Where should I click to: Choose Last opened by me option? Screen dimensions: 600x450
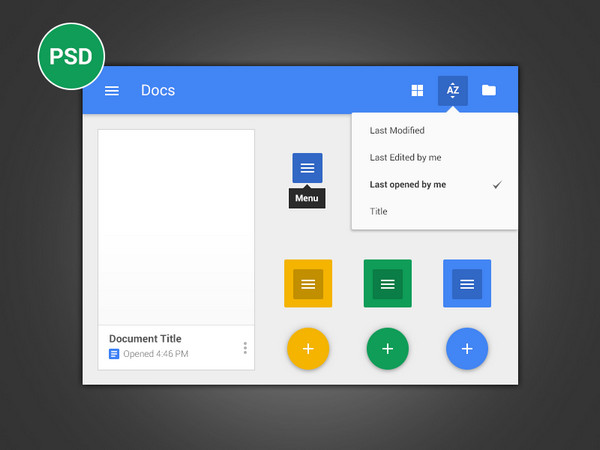point(435,184)
